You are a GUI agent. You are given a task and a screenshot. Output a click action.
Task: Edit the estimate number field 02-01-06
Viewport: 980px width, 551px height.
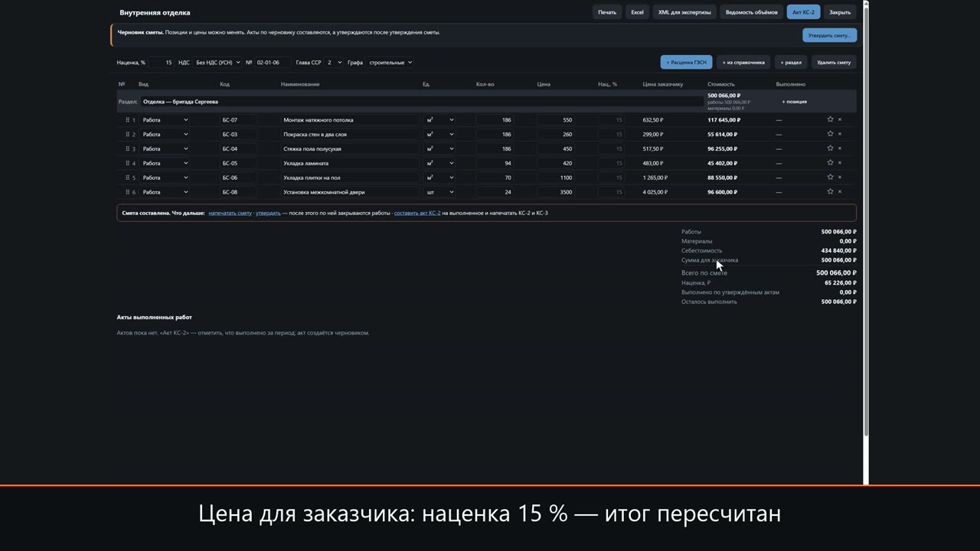(272, 63)
